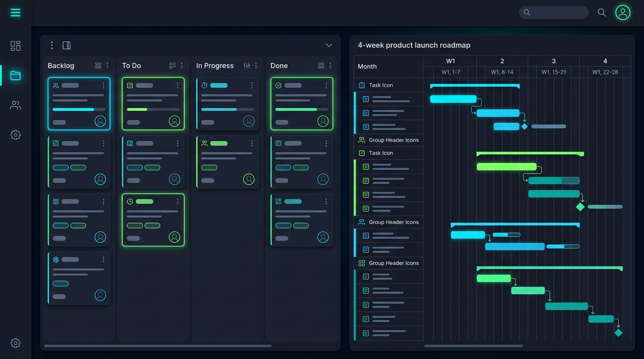
Task: Toggle the checkmark icon on first Done card
Action: pos(278,86)
